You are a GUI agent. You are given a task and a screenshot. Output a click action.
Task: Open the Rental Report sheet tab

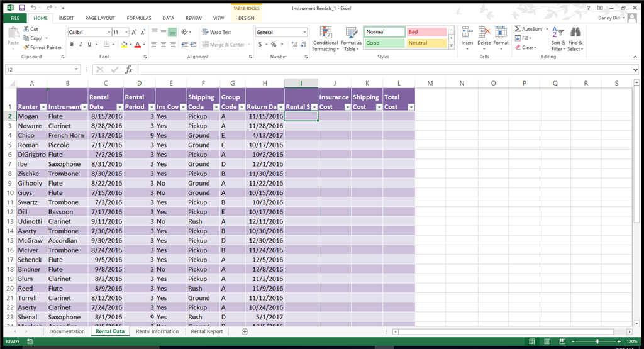click(207, 331)
